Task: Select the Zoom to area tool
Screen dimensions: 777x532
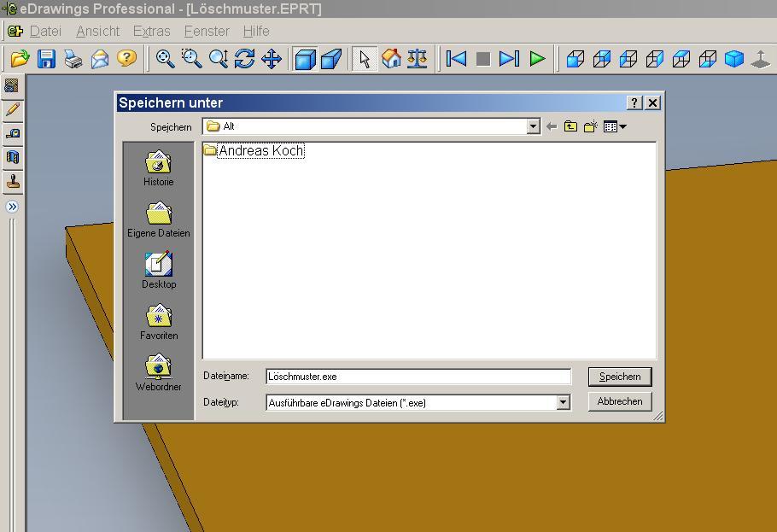Action: (192, 59)
